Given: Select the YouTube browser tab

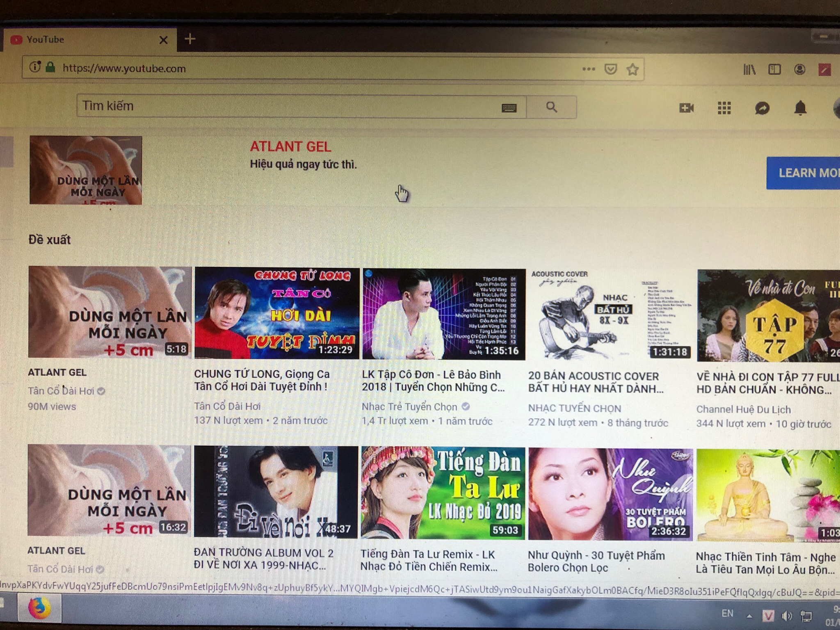Looking at the screenshot, I should (89, 40).
